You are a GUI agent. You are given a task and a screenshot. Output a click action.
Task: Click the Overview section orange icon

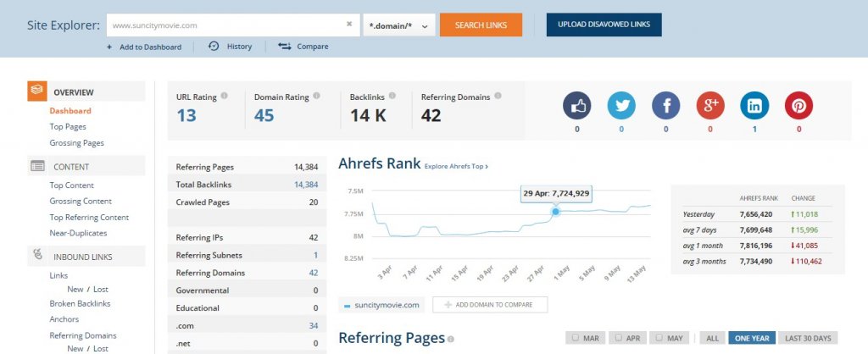pyautogui.click(x=37, y=91)
